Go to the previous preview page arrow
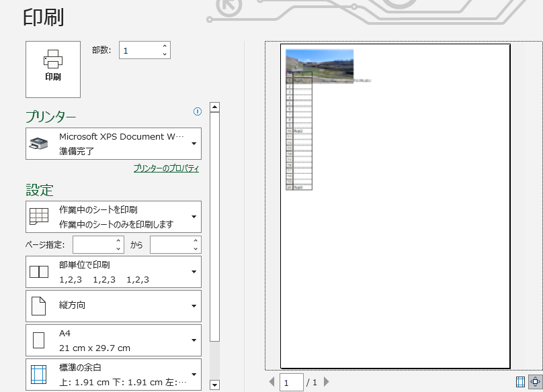Image resolution: width=543 pixels, height=392 pixels. click(272, 382)
